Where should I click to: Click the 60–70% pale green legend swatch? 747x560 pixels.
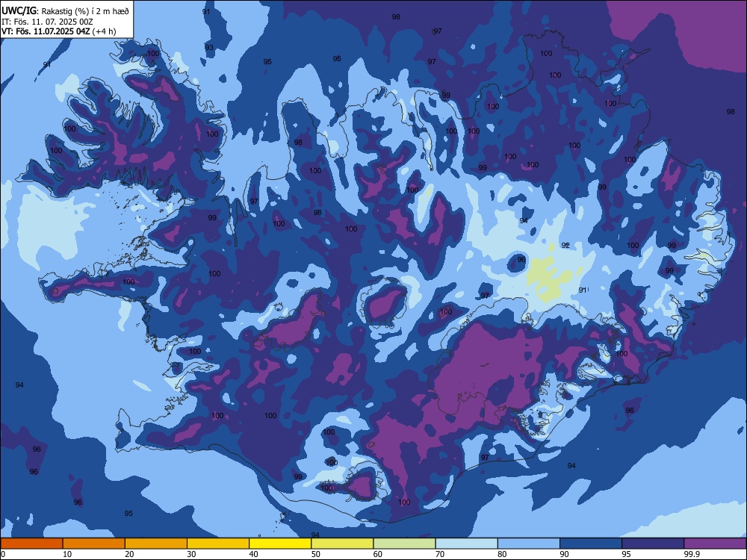click(404, 544)
